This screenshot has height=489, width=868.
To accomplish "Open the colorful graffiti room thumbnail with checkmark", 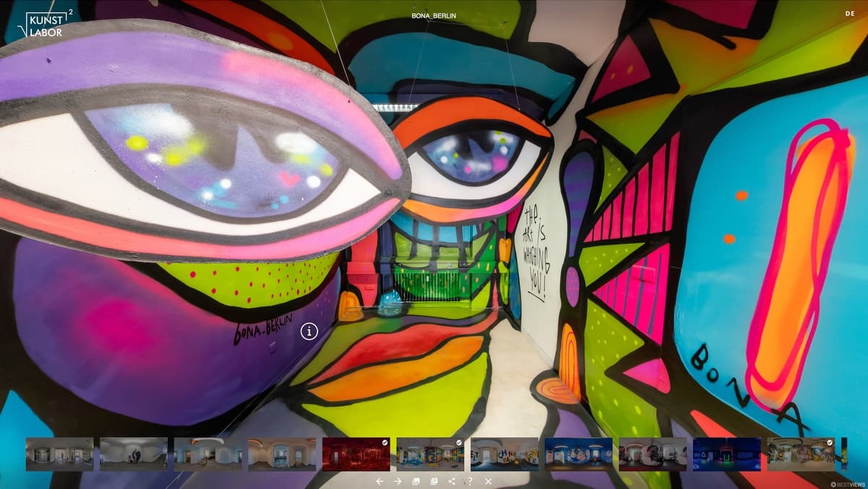I will pos(430,454).
